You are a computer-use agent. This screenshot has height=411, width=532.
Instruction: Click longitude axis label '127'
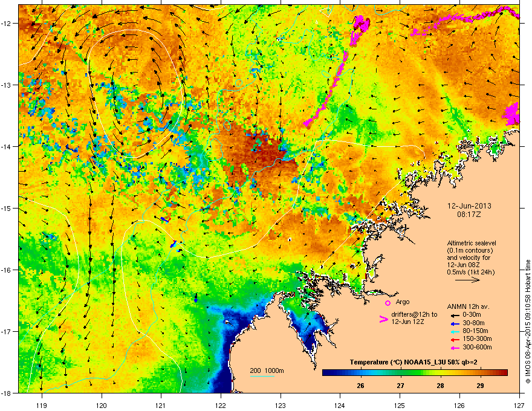click(519, 405)
